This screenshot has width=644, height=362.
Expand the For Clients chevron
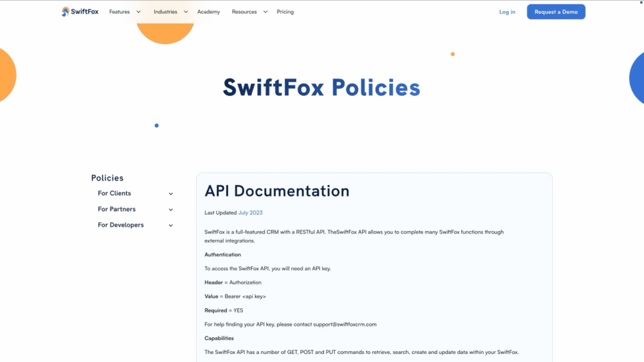171,194
